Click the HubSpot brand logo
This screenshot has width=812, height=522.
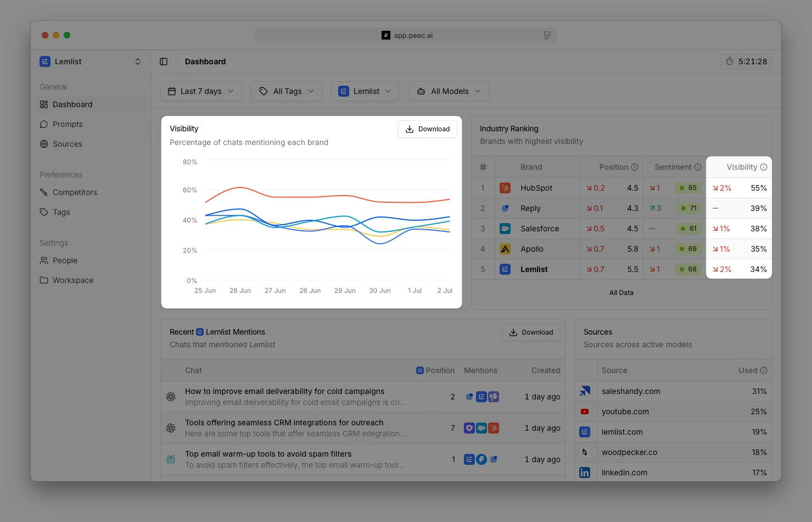pos(505,188)
